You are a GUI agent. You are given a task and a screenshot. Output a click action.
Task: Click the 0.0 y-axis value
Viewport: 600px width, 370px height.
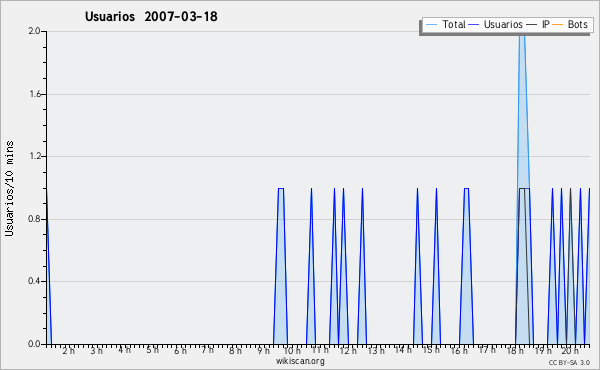34,344
